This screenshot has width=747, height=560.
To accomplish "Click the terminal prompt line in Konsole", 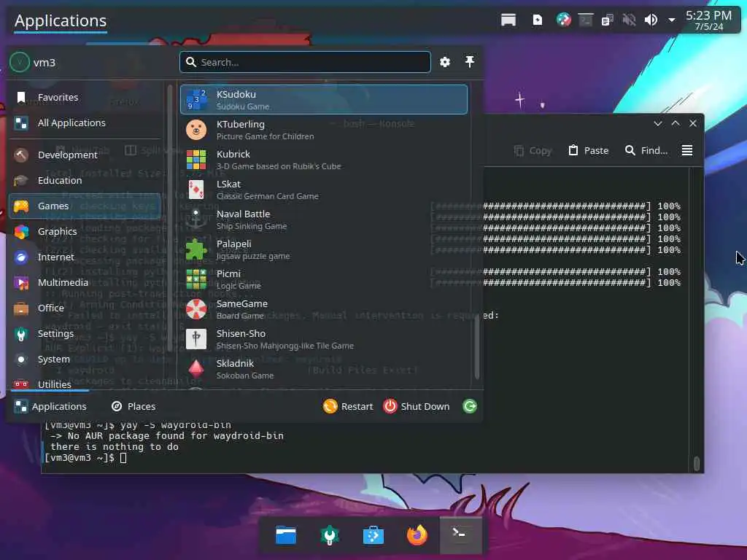I will pos(86,458).
